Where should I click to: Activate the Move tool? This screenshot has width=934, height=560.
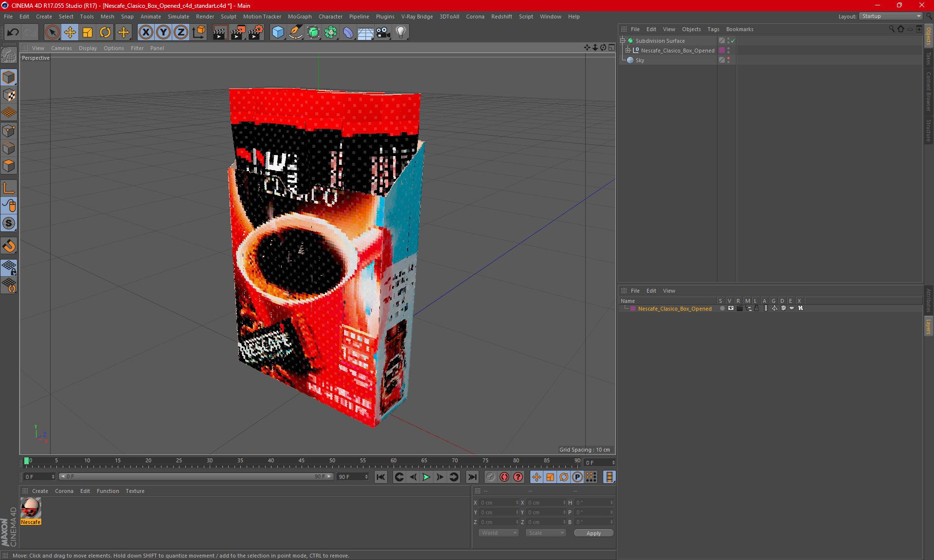70,32
